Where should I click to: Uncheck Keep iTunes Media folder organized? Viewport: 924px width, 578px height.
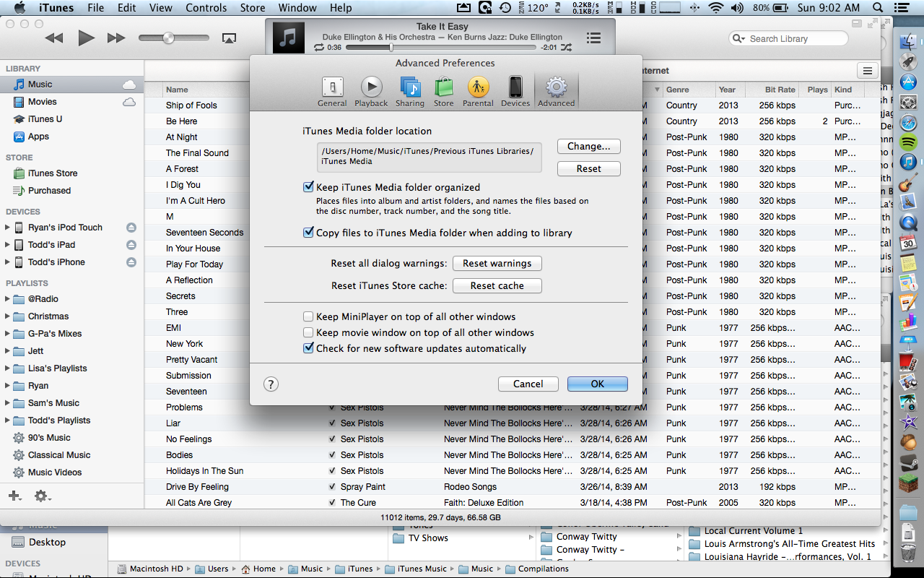(x=309, y=187)
